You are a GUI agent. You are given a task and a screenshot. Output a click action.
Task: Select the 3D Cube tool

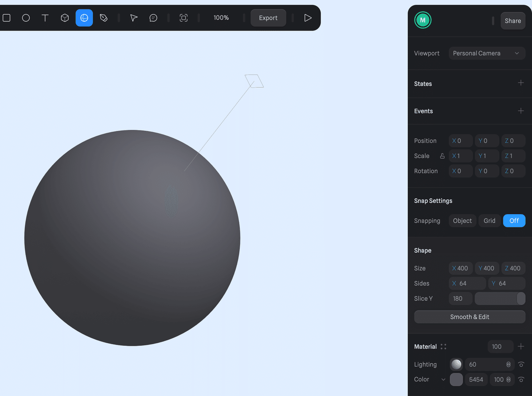pyautogui.click(x=65, y=18)
